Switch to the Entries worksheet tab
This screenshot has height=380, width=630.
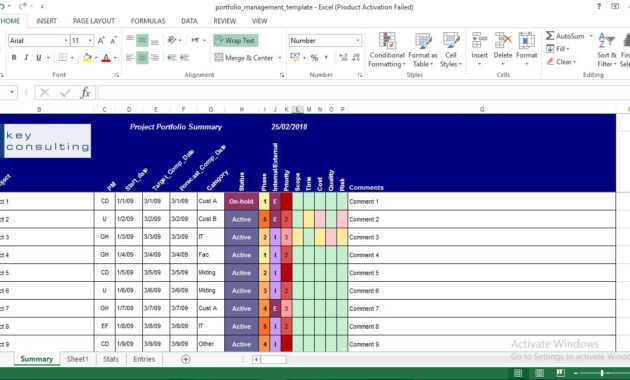(144, 359)
